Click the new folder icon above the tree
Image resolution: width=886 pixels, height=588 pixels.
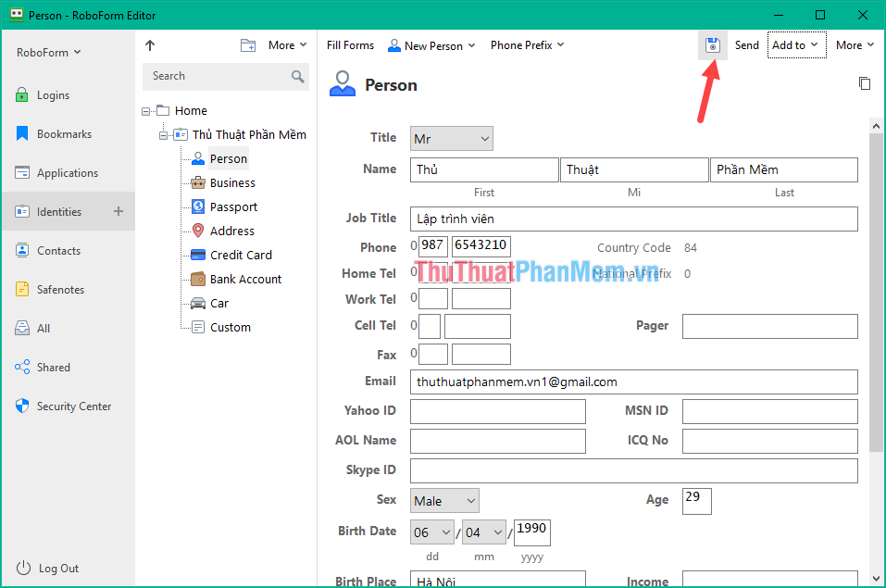[x=248, y=44]
